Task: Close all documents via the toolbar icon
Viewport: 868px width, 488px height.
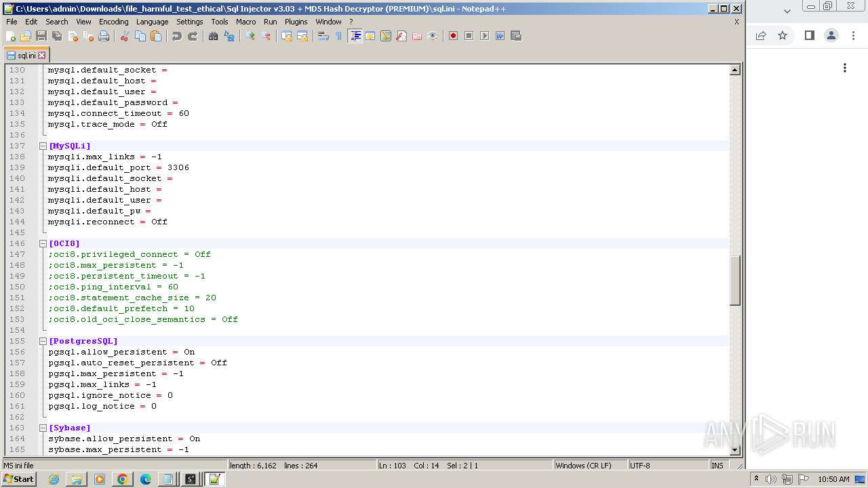Action: [88, 36]
